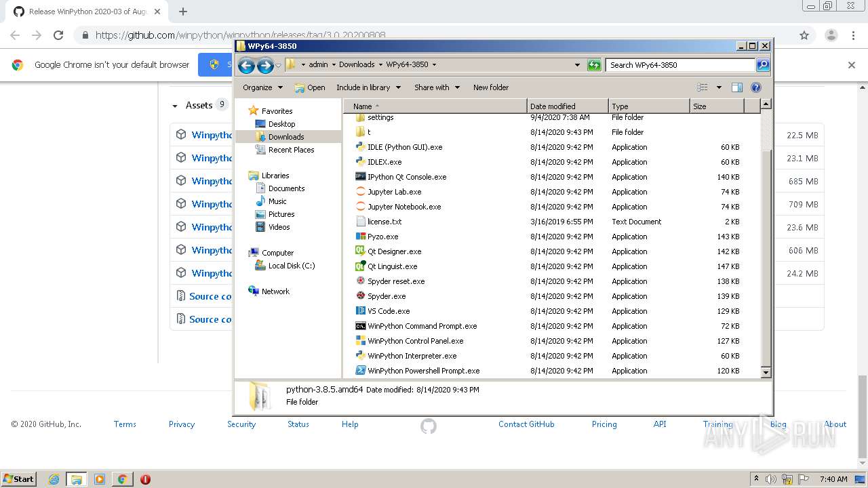Click the Open toolbar button
Screen dimensions: 868x488
click(310, 87)
